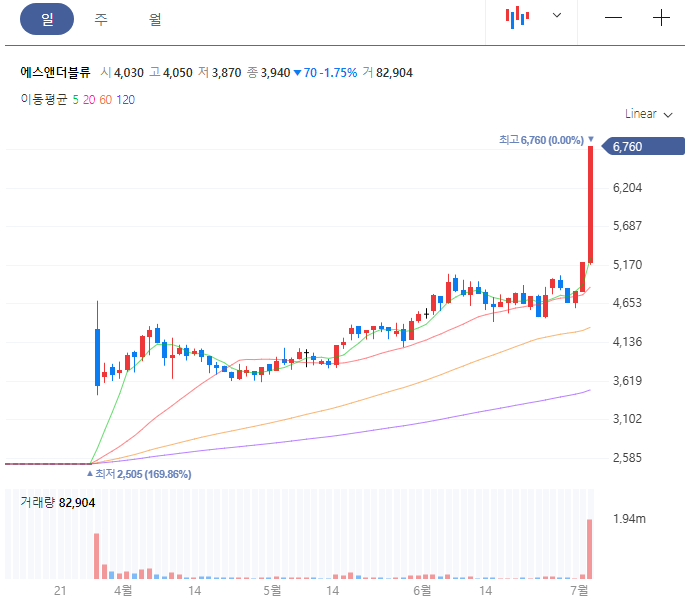
Task: Switch to the 월 (monthly) tab
Action: 155,19
